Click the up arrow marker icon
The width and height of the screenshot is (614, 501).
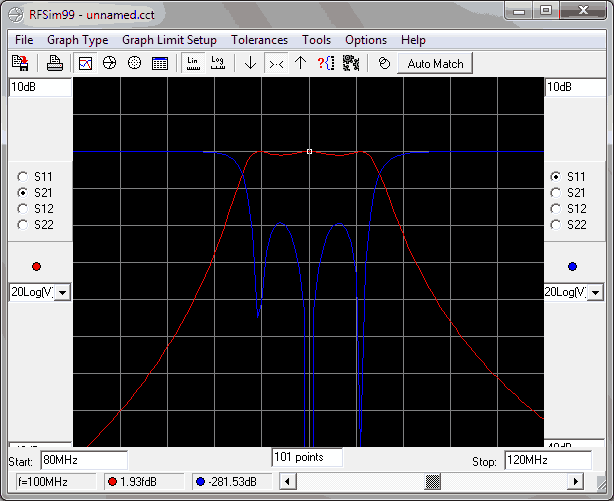301,63
